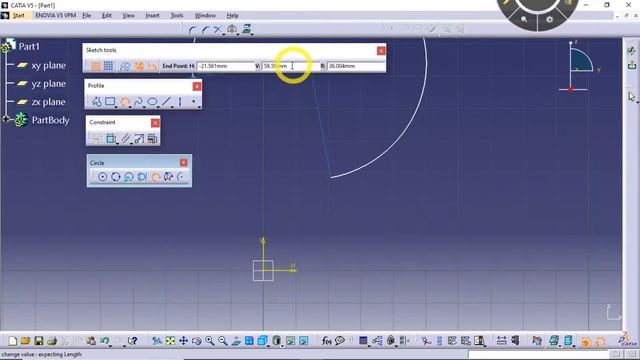This screenshot has width=640, height=360.
Task: Select yz plane in specification tree
Action: click(49, 84)
